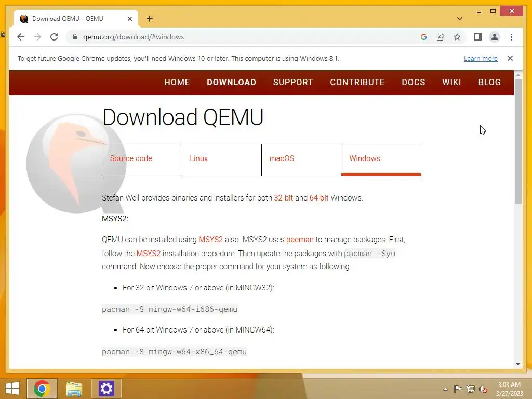The height and width of the screenshot is (399, 532).
Task: Open the pacman link
Action: tap(300, 240)
